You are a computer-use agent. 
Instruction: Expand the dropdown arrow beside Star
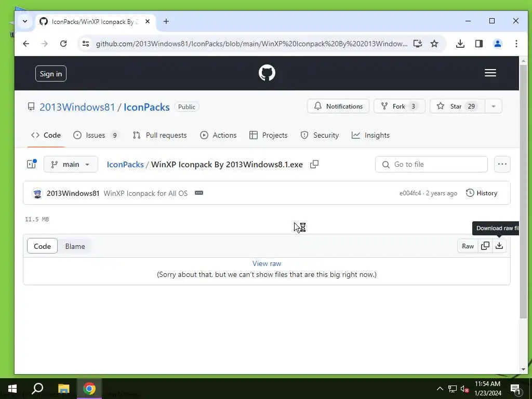tap(494, 106)
